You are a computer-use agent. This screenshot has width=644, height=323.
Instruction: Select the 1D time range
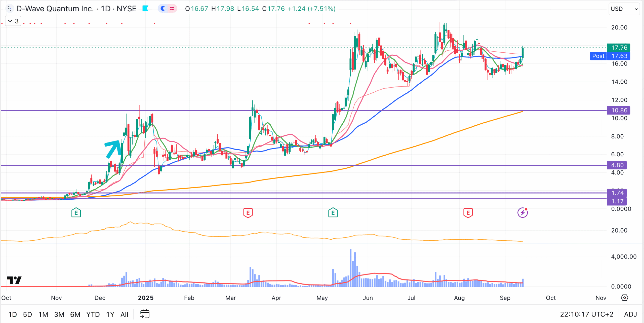(x=13, y=314)
